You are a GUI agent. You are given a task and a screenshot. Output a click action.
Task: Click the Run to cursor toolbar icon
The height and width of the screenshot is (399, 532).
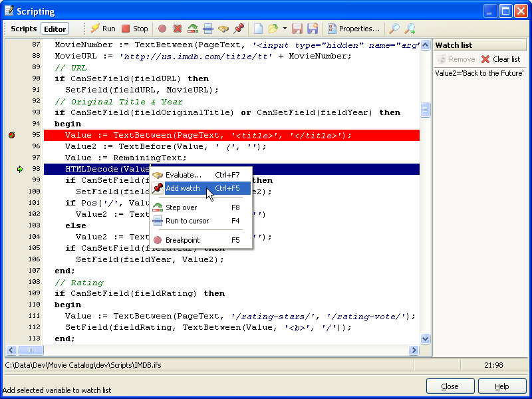(x=208, y=29)
